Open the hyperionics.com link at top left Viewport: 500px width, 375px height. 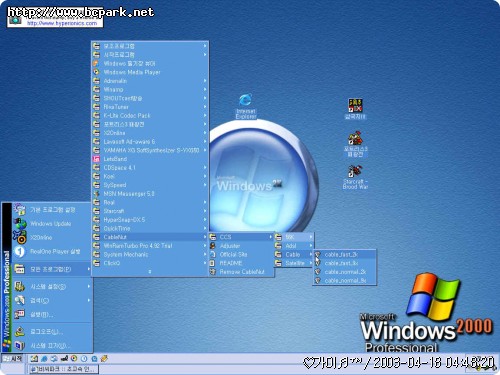(x=62, y=23)
